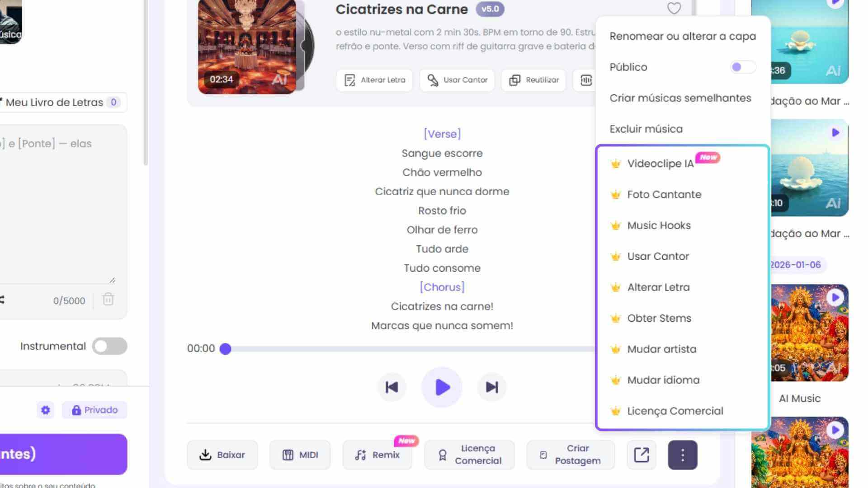Click the playback progress slider handle
The width and height of the screenshot is (868, 488).
(x=226, y=349)
